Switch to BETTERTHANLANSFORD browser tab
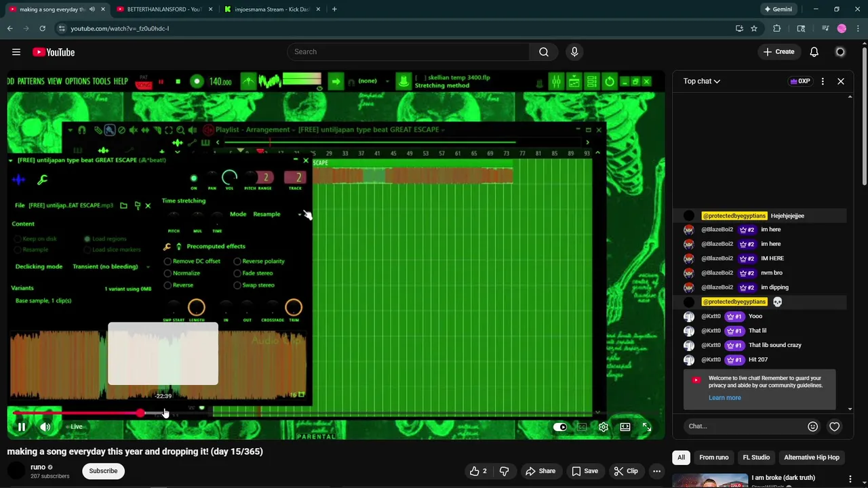 (163, 9)
